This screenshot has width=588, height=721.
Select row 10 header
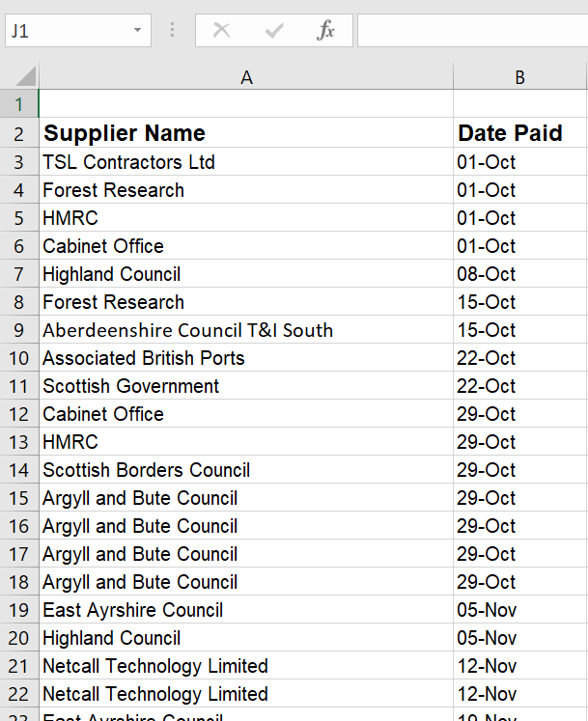point(18,358)
